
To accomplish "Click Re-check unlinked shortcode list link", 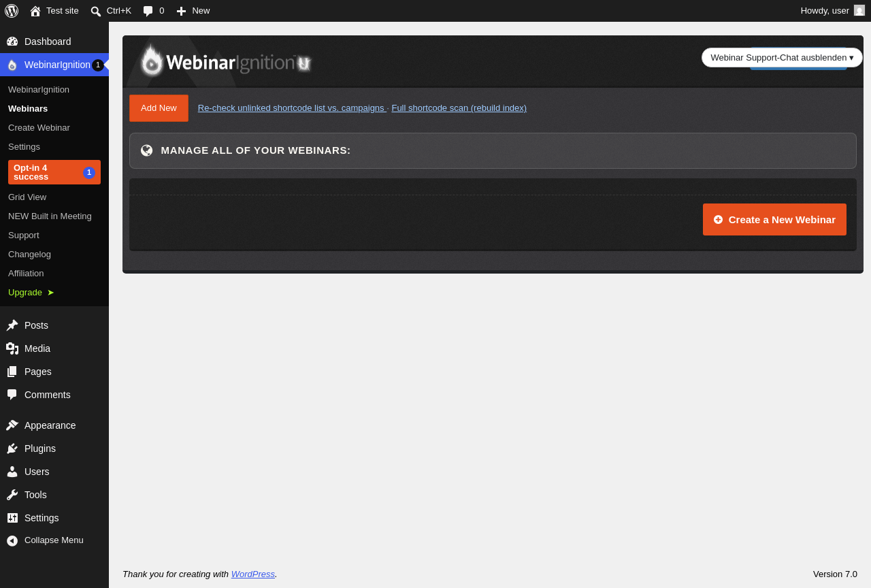I will 291,108.
